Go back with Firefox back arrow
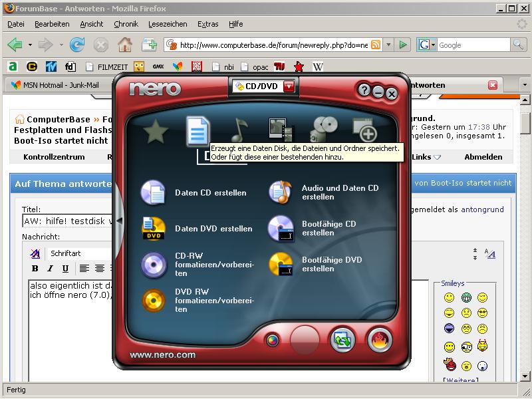 [x=15, y=45]
